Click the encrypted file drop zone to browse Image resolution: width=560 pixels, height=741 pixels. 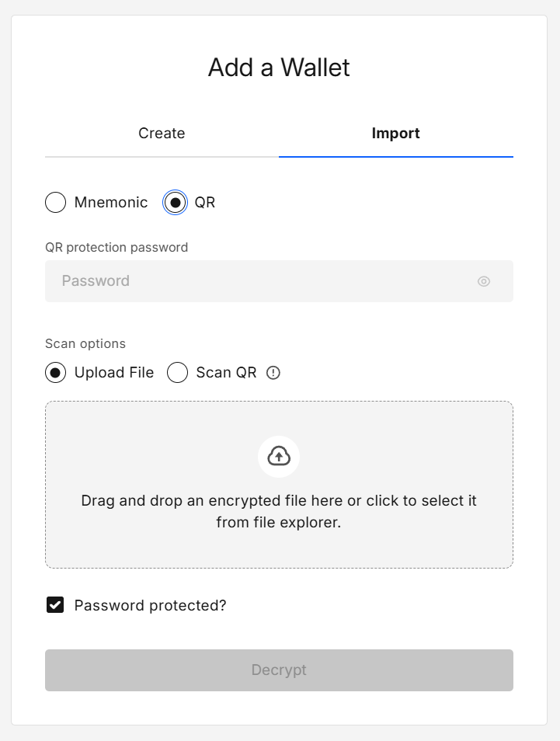(279, 485)
